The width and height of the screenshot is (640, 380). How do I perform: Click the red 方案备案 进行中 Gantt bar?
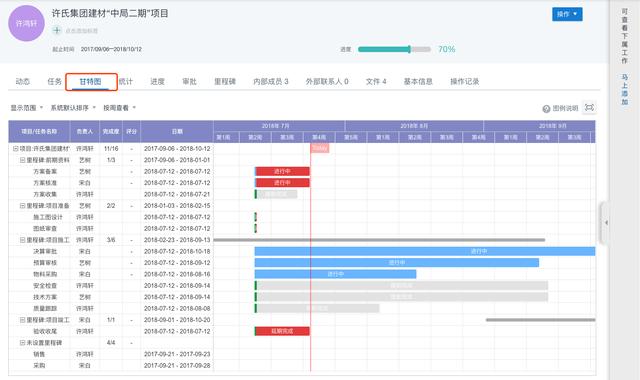(x=282, y=171)
